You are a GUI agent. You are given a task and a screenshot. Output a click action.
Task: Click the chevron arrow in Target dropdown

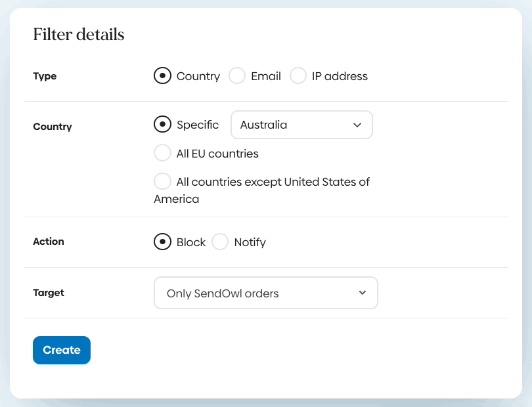click(x=363, y=293)
